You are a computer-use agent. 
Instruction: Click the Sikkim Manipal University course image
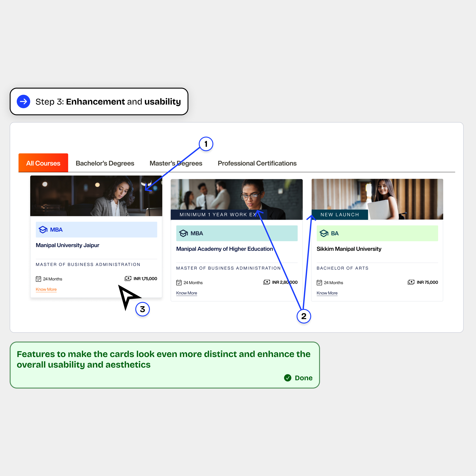377,199
